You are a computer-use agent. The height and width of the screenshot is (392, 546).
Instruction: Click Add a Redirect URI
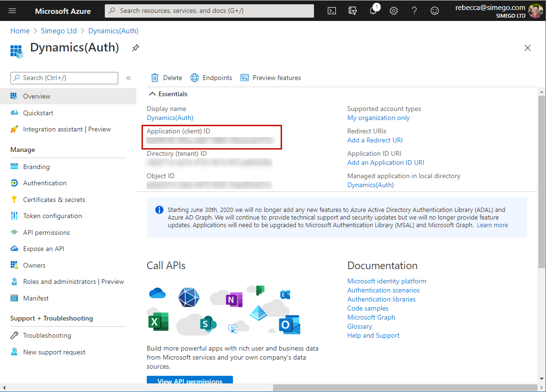tap(374, 141)
